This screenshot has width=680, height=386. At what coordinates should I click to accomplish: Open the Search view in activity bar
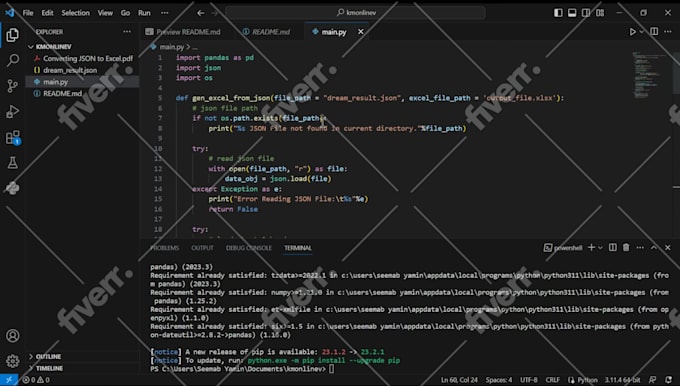pyautogui.click(x=12, y=60)
